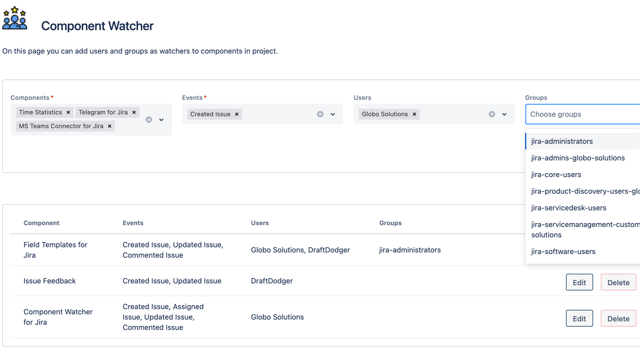Expand the Users dropdown chevron
640x364 pixels.
(x=504, y=114)
